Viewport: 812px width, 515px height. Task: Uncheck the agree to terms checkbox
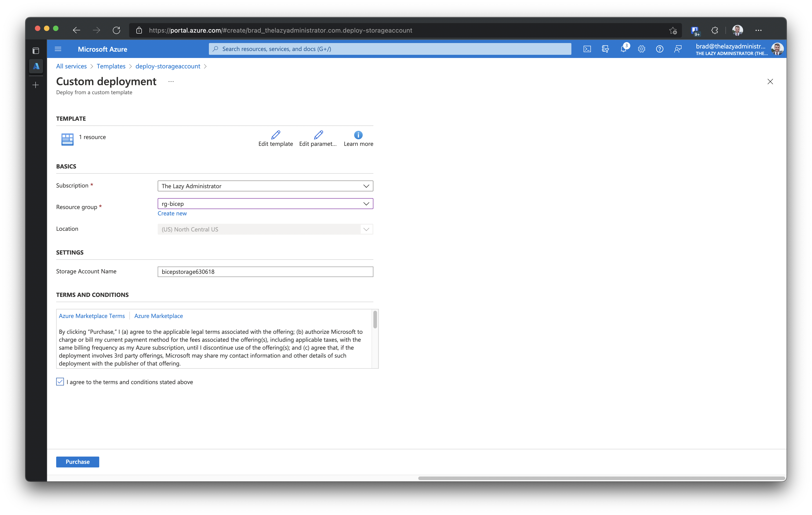60,382
